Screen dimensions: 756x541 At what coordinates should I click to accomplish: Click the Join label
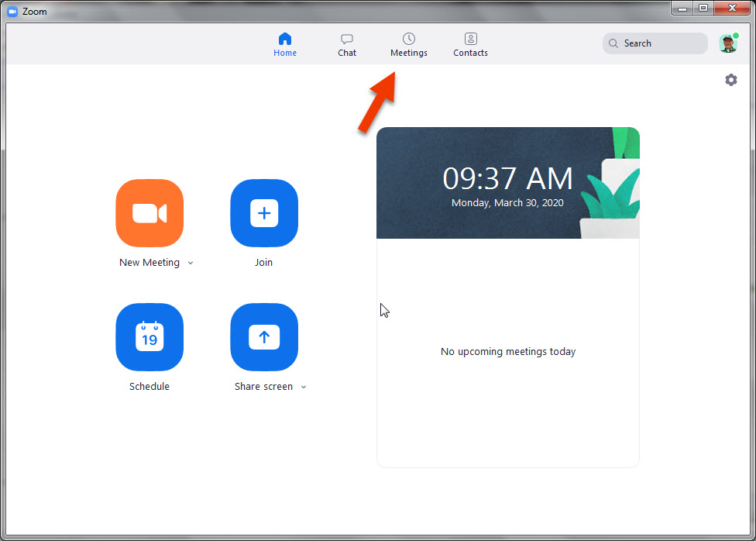pyautogui.click(x=263, y=263)
